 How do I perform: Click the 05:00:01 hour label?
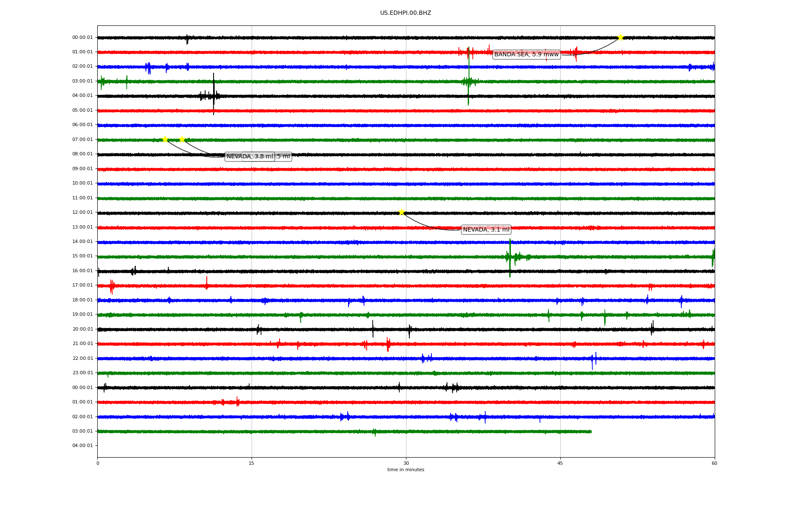click(82, 110)
